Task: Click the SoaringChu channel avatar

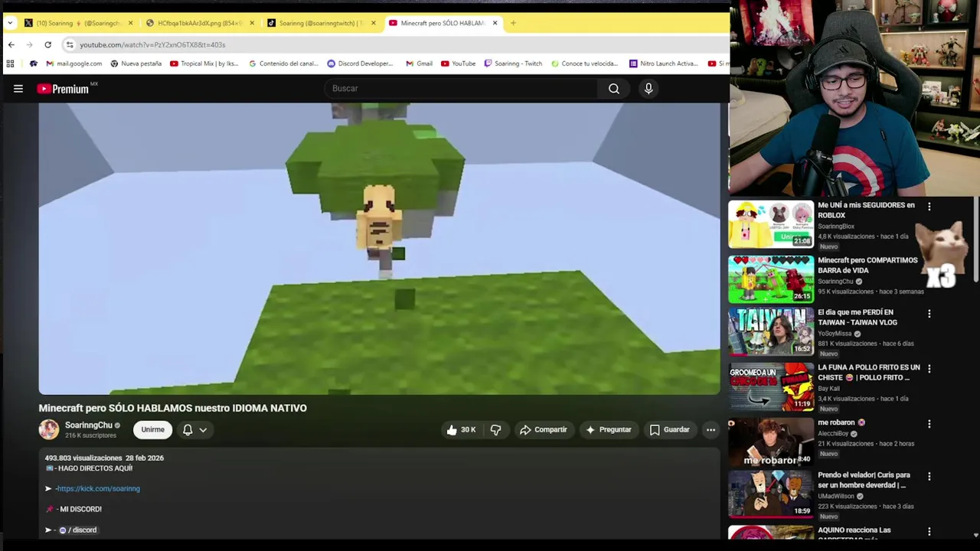Action: click(x=49, y=429)
